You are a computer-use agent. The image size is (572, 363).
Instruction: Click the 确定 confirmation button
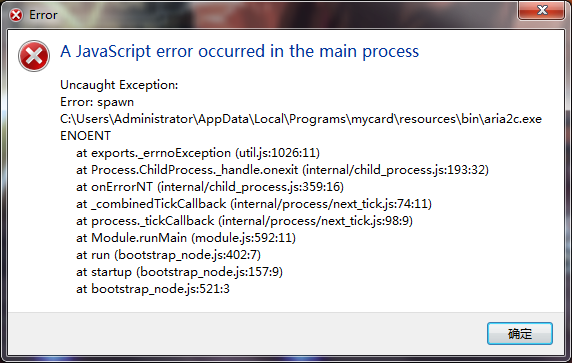pos(519,333)
